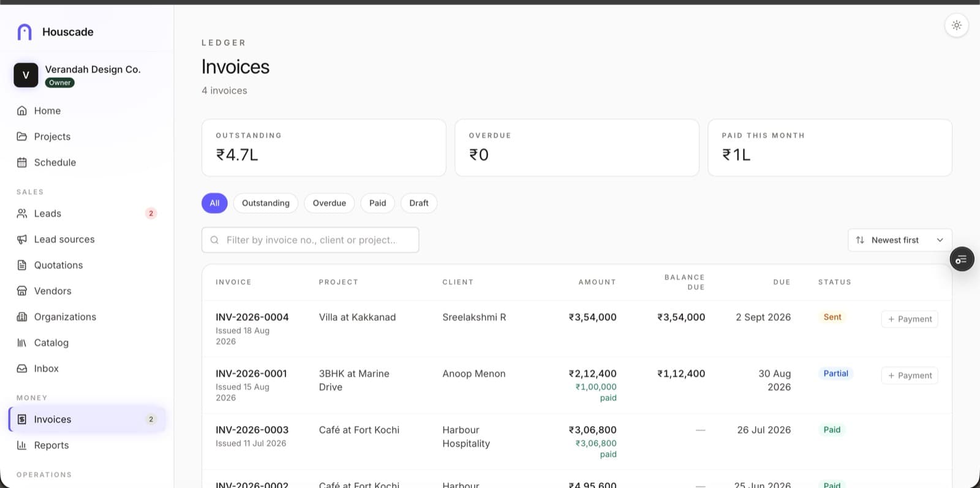Open invoice INV-2026-0001

pyautogui.click(x=251, y=374)
